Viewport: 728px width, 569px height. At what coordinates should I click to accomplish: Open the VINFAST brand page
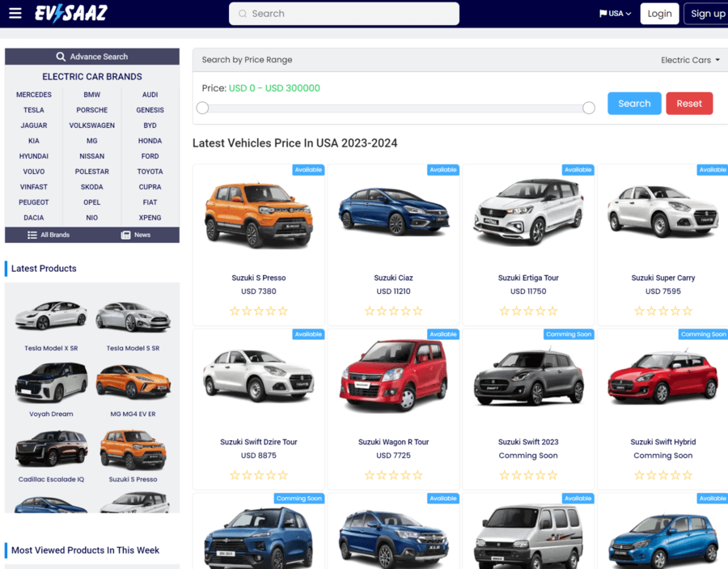coord(34,187)
